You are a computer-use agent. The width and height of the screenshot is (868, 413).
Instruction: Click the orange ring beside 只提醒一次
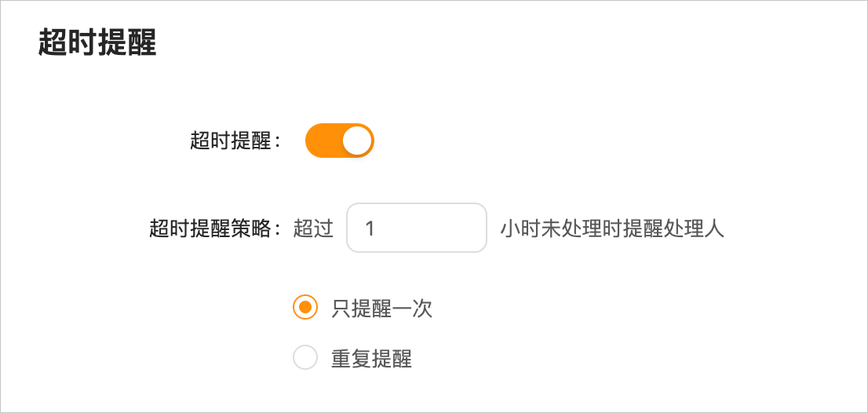[305, 307]
